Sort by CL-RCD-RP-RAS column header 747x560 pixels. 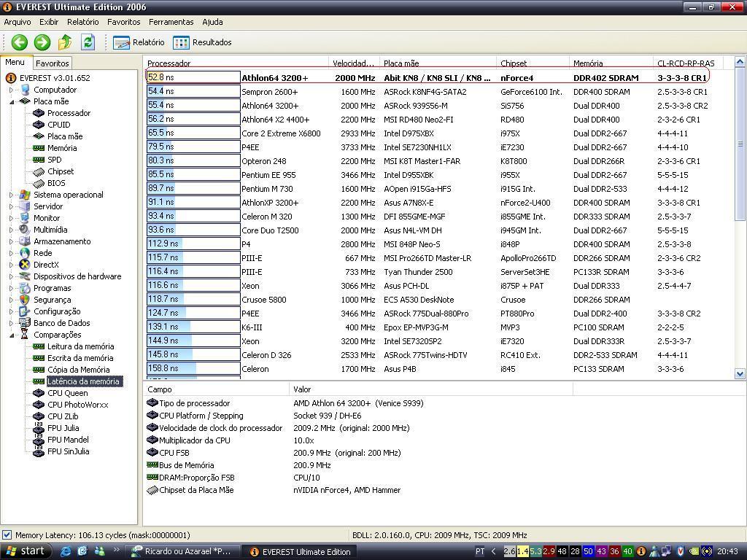point(687,63)
